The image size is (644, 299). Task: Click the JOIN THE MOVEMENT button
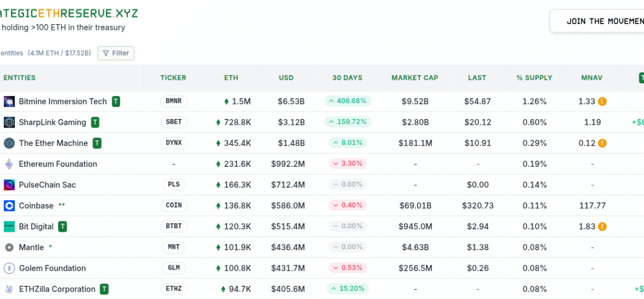point(599,21)
